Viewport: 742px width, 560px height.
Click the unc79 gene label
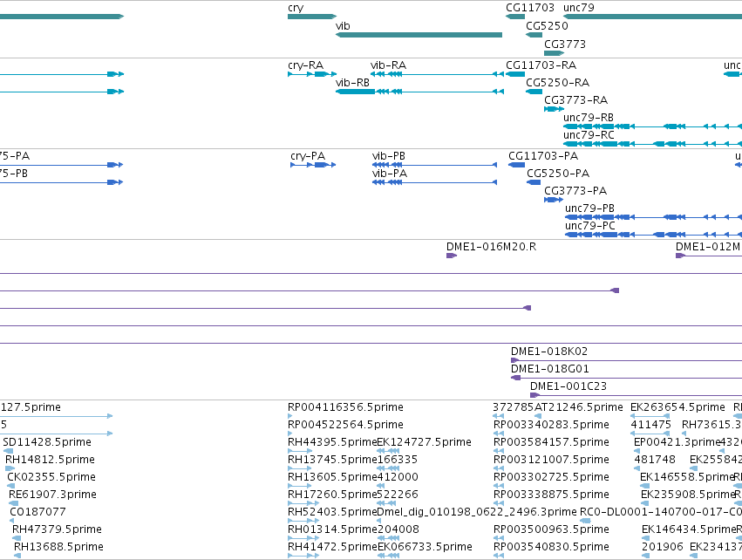click(578, 8)
